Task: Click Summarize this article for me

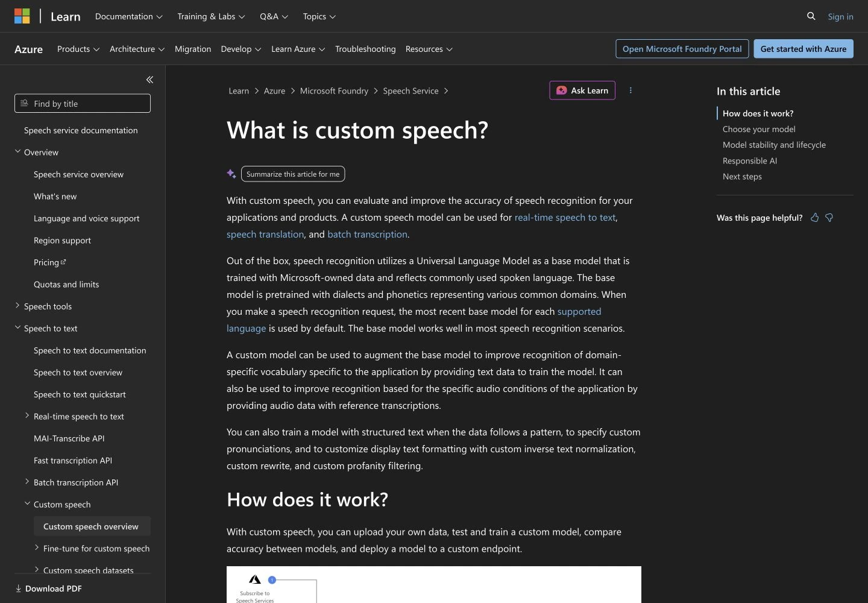Action: pos(293,174)
